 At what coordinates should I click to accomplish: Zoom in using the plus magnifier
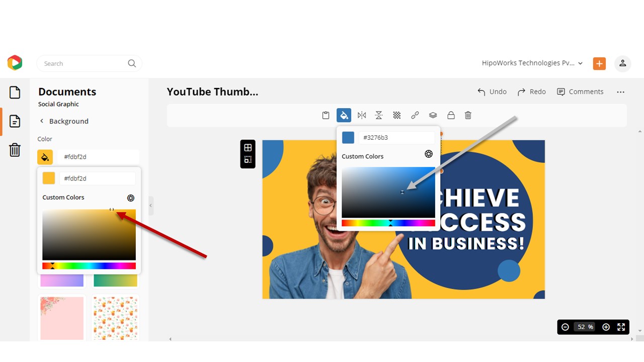tap(606, 327)
